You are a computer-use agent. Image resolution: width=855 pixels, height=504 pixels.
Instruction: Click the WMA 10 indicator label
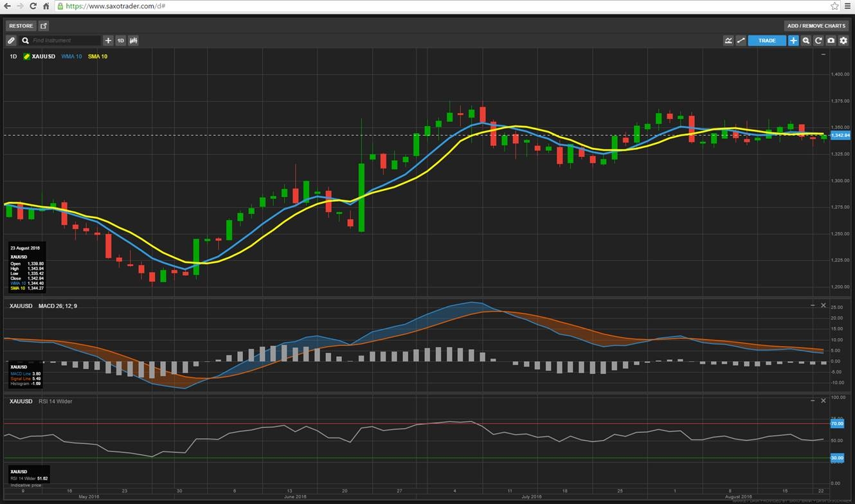[71, 57]
